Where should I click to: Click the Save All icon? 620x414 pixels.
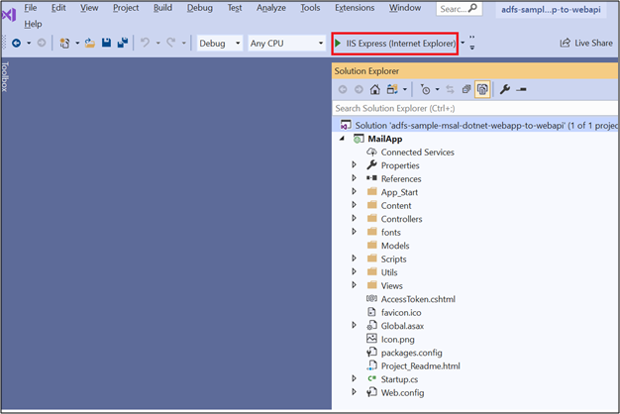tap(123, 43)
